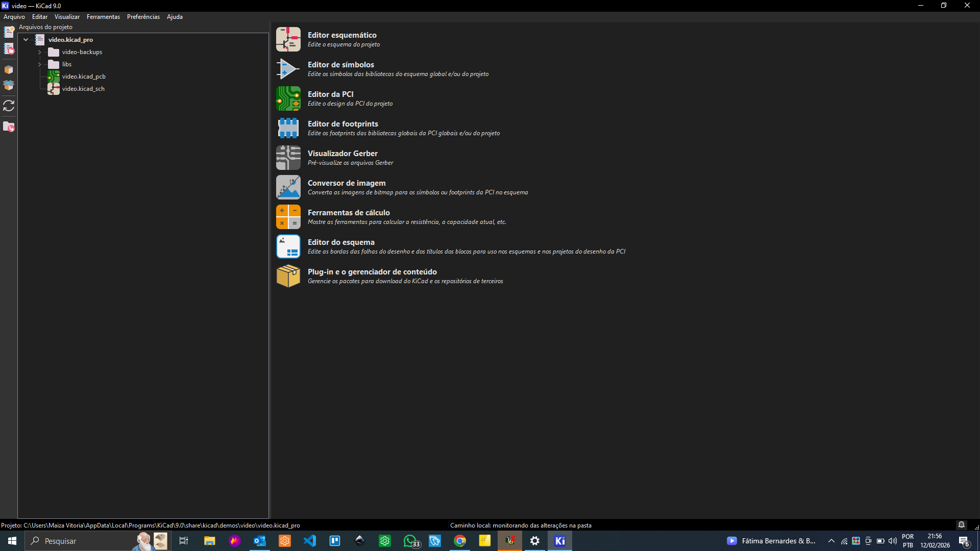Image resolution: width=980 pixels, height=551 pixels.
Task: Open the Preferências menu
Action: pyautogui.click(x=143, y=17)
